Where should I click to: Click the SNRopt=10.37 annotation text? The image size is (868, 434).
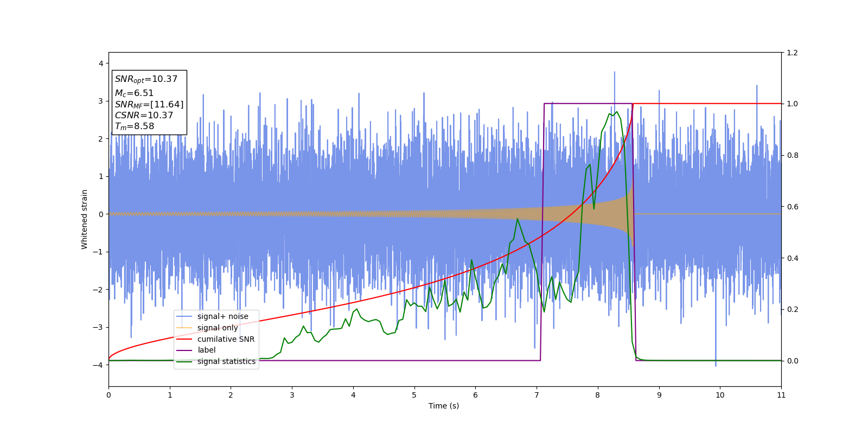(x=146, y=79)
